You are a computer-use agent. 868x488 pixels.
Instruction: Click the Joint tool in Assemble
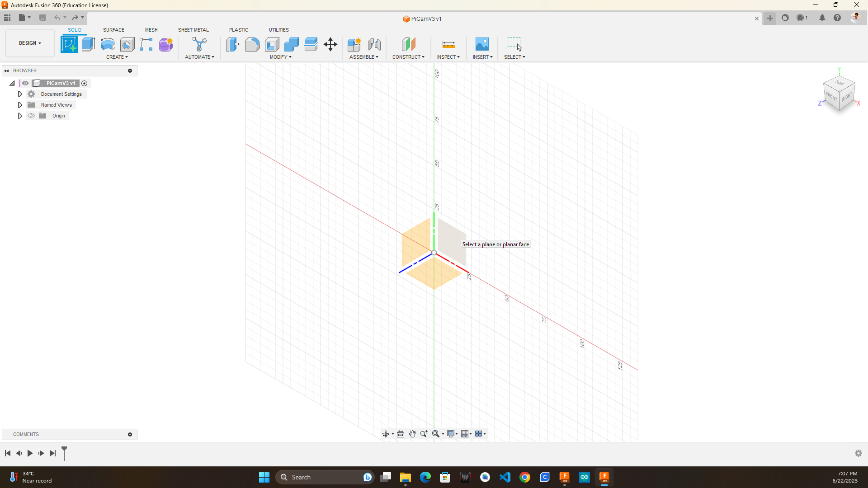coord(374,44)
